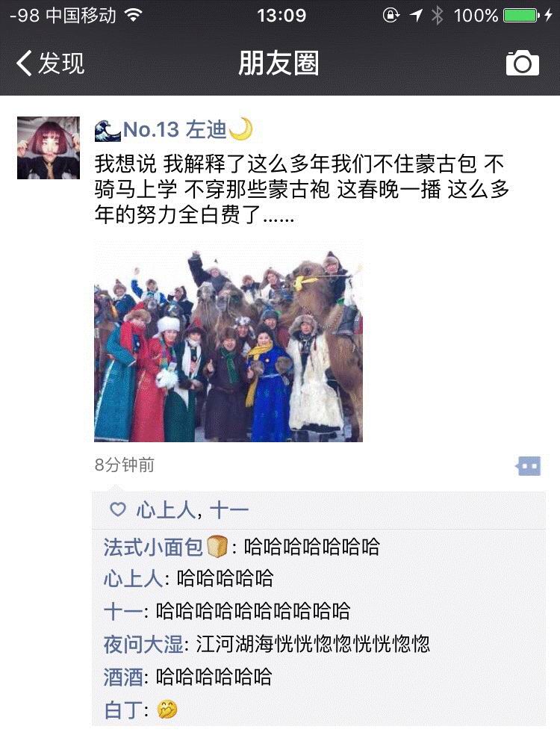Screen dimensions: 560x741
Task: Tap the post text about 蒙古包
Action: (x=302, y=189)
